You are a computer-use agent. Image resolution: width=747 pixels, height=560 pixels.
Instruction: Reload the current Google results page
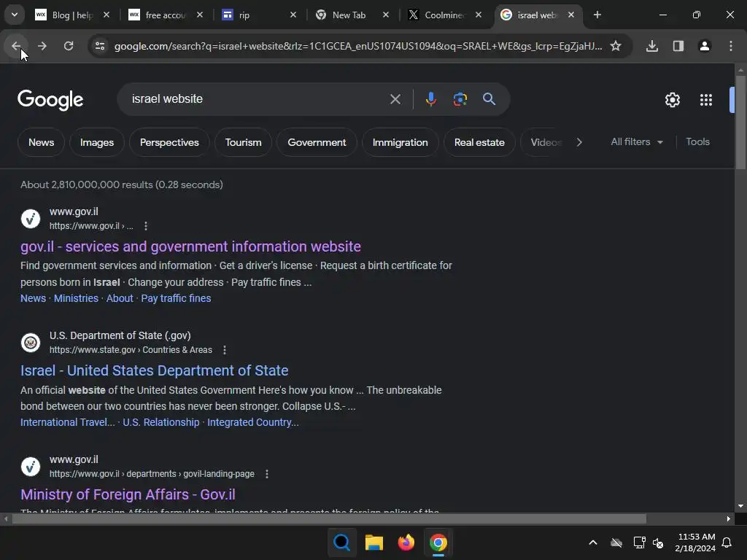tap(69, 46)
